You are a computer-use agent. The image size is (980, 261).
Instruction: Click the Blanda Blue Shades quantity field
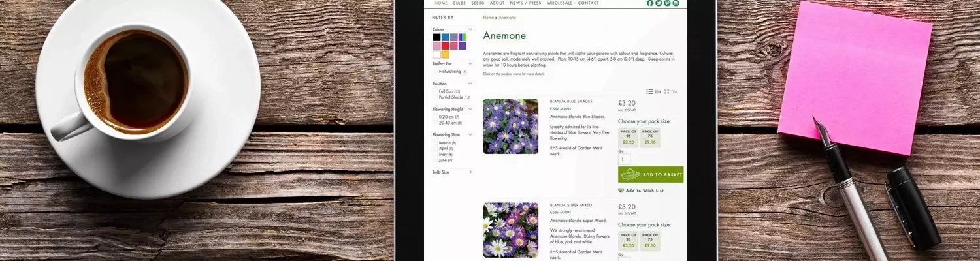(624, 159)
